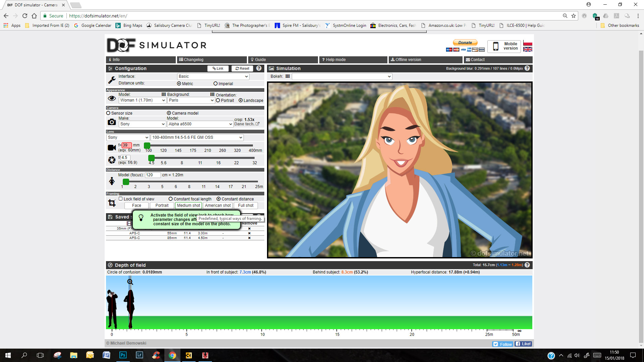Open the Word taskbar icon

coord(107,355)
